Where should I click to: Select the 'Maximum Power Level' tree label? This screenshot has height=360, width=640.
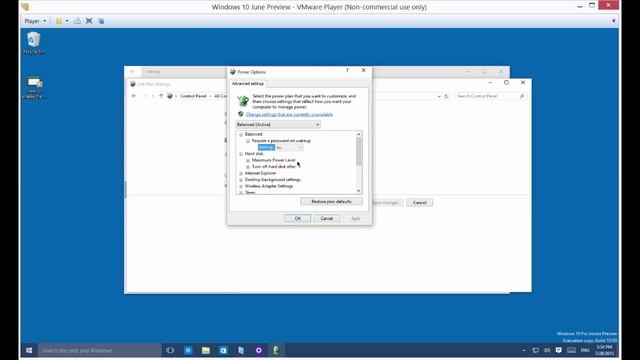pyautogui.click(x=273, y=160)
